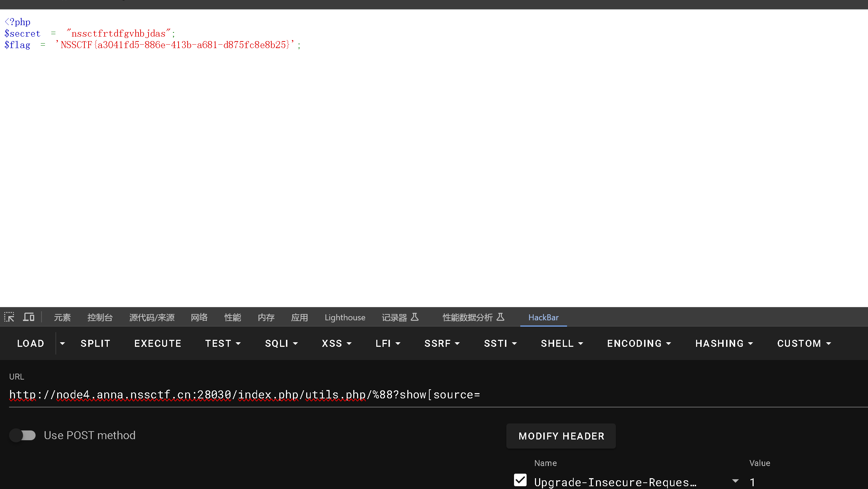
Task: Toggle the device toolbar icon
Action: 29,317
